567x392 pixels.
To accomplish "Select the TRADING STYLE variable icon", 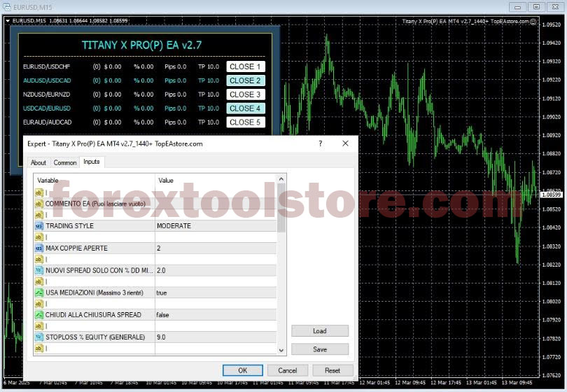I will point(39,226).
